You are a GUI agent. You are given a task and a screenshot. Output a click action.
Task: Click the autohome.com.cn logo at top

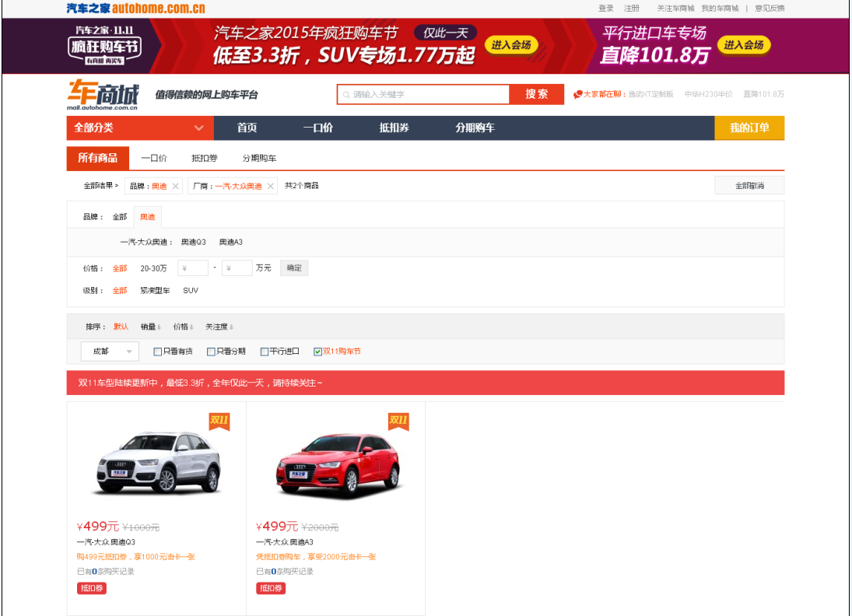pos(135,9)
